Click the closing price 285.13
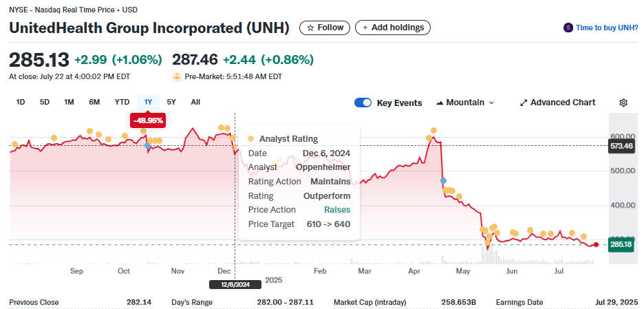Image resolution: width=644 pixels, height=309 pixels. [39, 60]
